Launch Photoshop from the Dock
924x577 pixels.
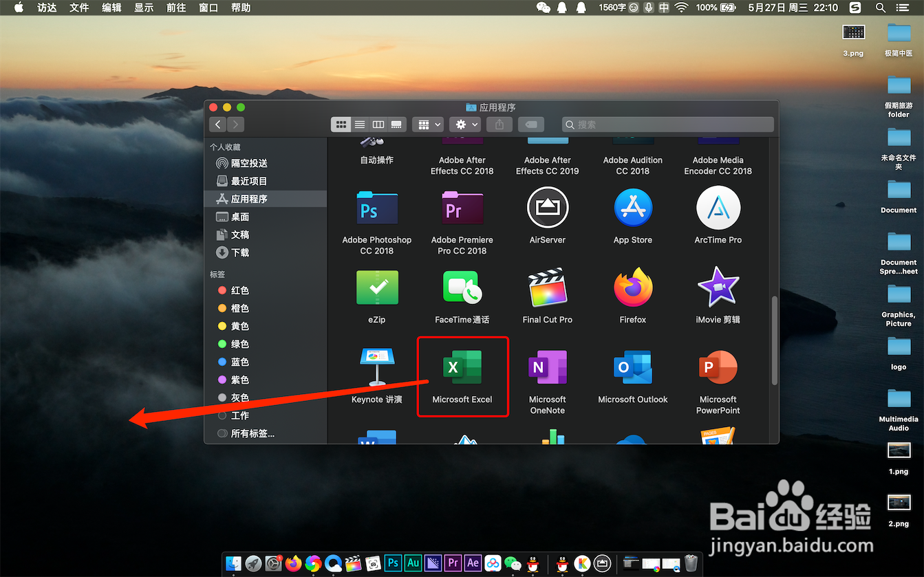pos(394,563)
